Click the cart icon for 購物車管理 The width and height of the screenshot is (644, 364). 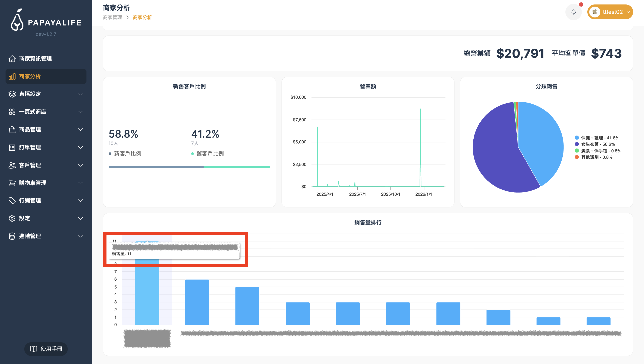pyautogui.click(x=12, y=183)
